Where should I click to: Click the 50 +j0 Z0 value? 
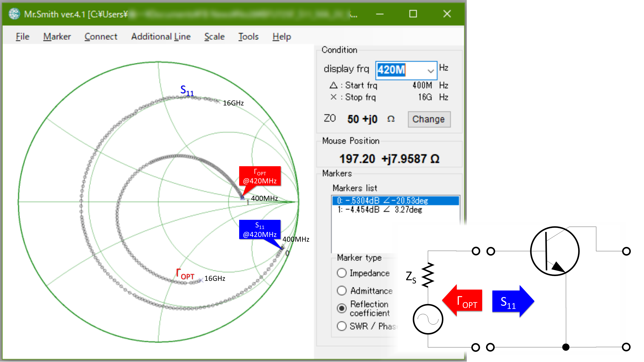point(362,119)
